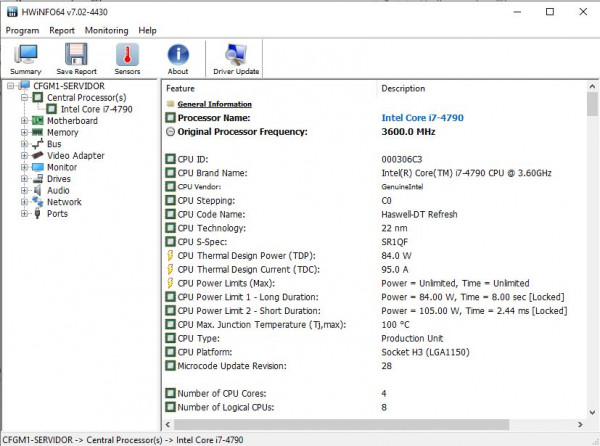600x446 pixels.
Task: Click the status bar path text
Action: coord(123,440)
